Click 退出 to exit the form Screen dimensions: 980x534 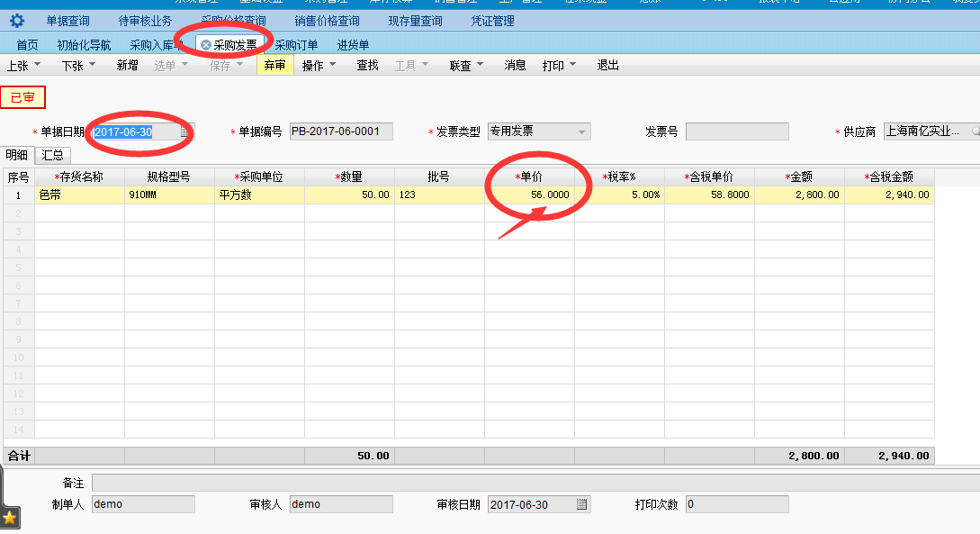click(x=607, y=65)
